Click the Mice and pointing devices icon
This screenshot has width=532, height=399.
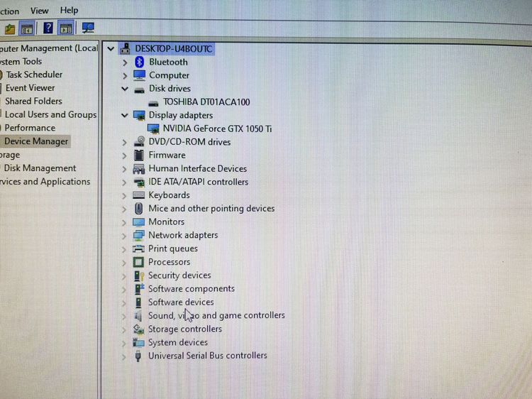139,208
